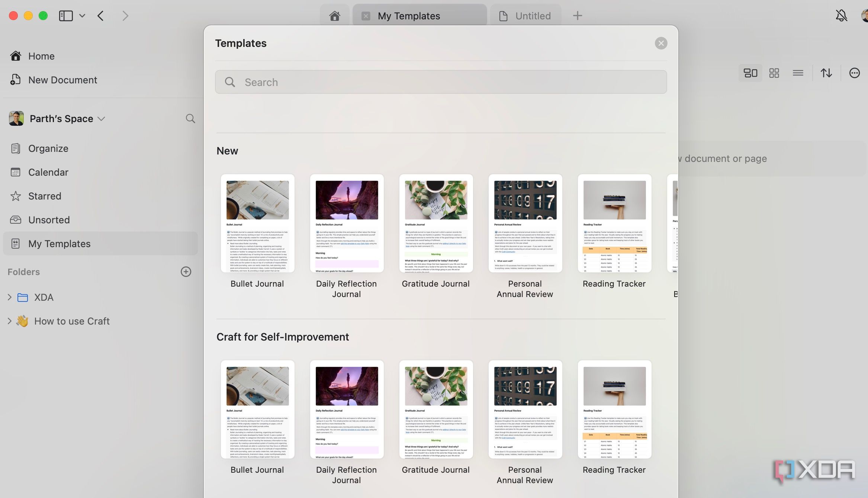
Task: Switch to the card list view icon
Action: [750, 73]
